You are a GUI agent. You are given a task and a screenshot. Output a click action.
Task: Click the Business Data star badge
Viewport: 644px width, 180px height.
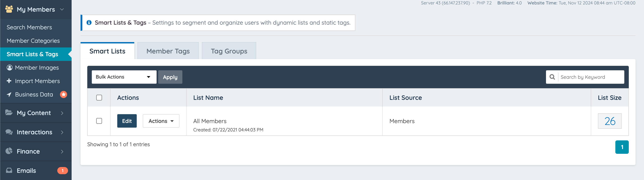pos(64,94)
